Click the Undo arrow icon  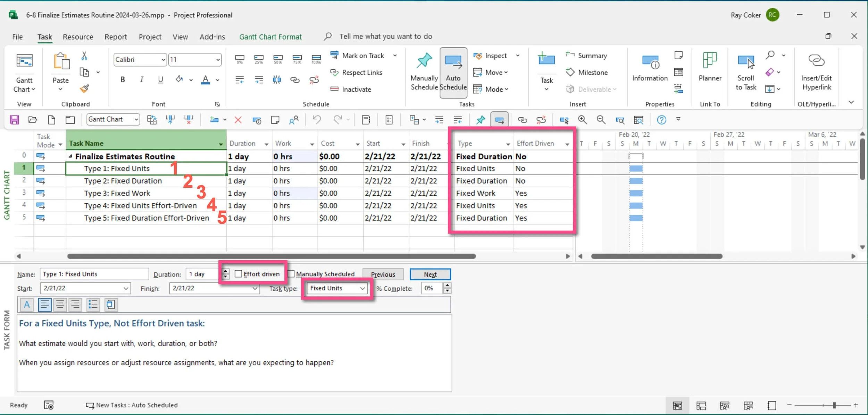pyautogui.click(x=316, y=120)
